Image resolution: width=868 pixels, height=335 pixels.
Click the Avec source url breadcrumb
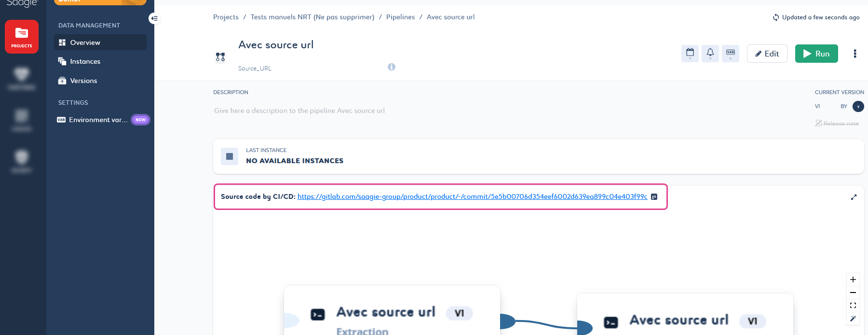[450, 17]
